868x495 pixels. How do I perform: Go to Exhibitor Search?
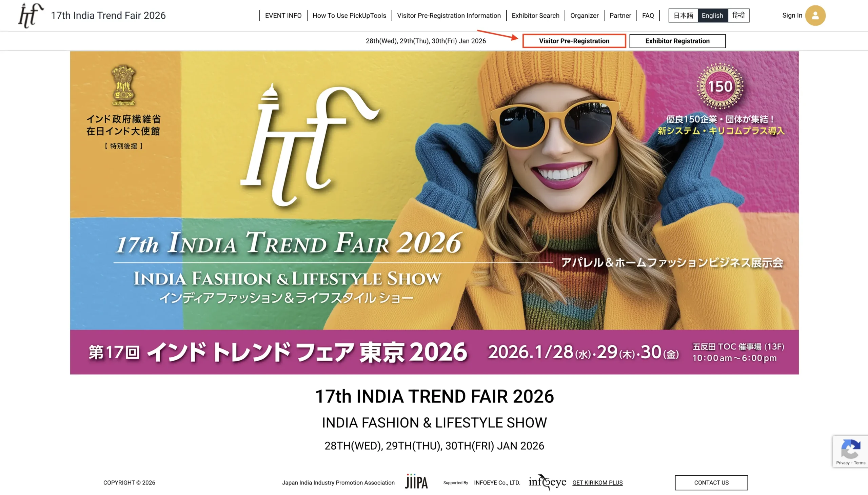[535, 15]
